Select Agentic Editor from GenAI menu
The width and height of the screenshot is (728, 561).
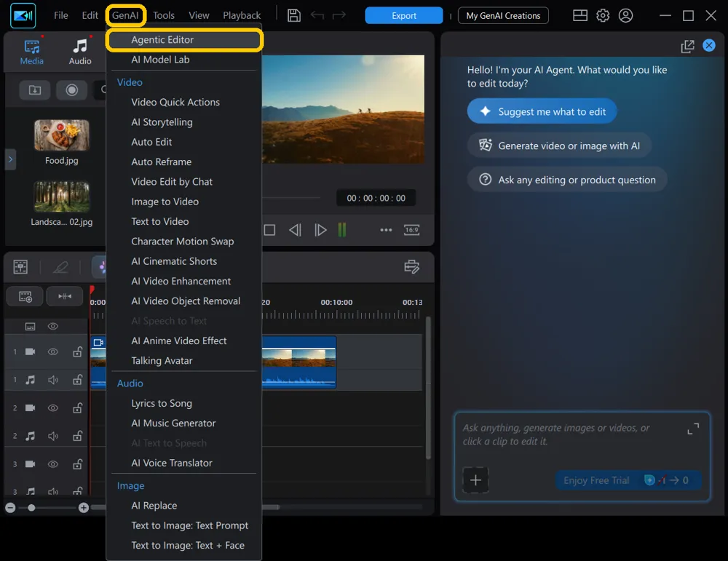(184, 40)
